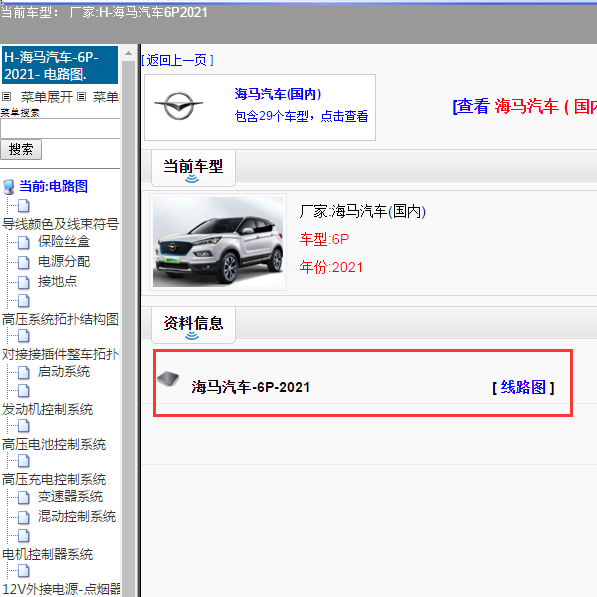Click 车型:6P text
Screen dimensions: 597x597
tap(324, 239)
